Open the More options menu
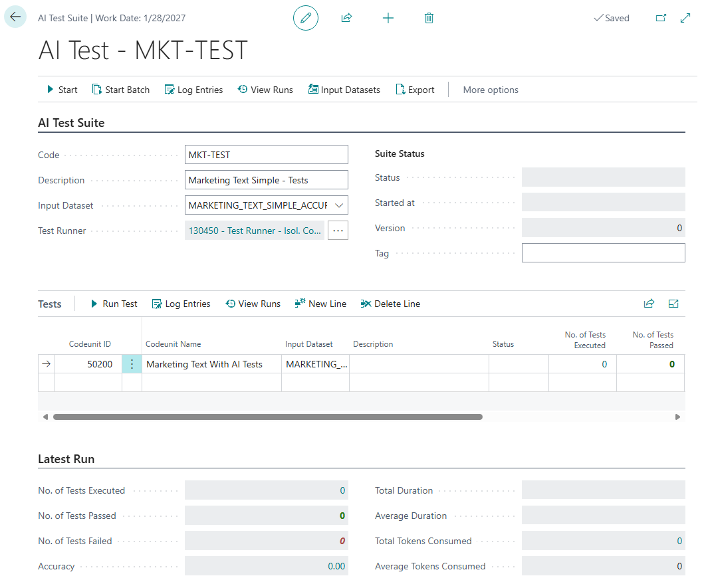 pos(490,89)
